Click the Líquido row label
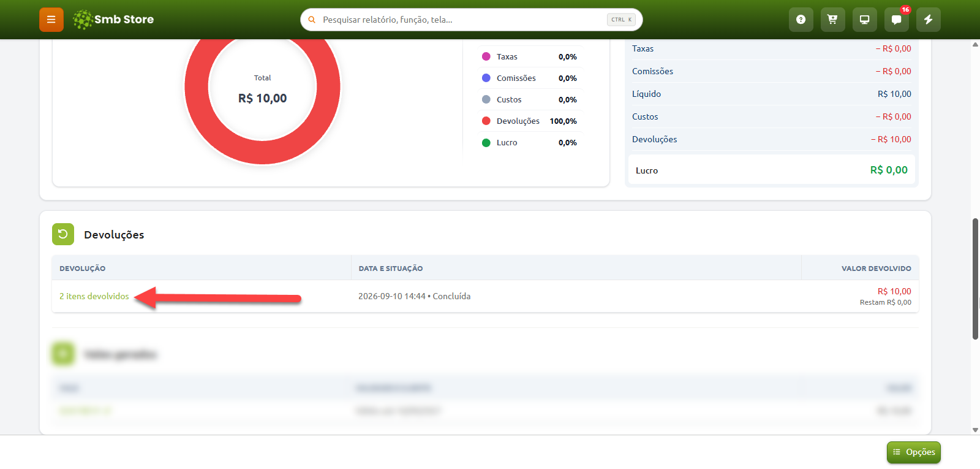 click(x=646, y=94)
